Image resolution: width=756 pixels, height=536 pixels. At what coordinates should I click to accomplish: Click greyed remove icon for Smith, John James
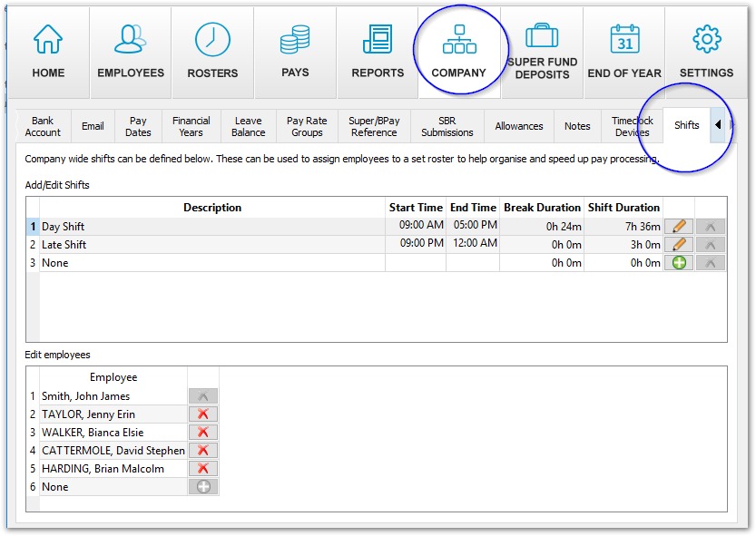pos(203,396)
